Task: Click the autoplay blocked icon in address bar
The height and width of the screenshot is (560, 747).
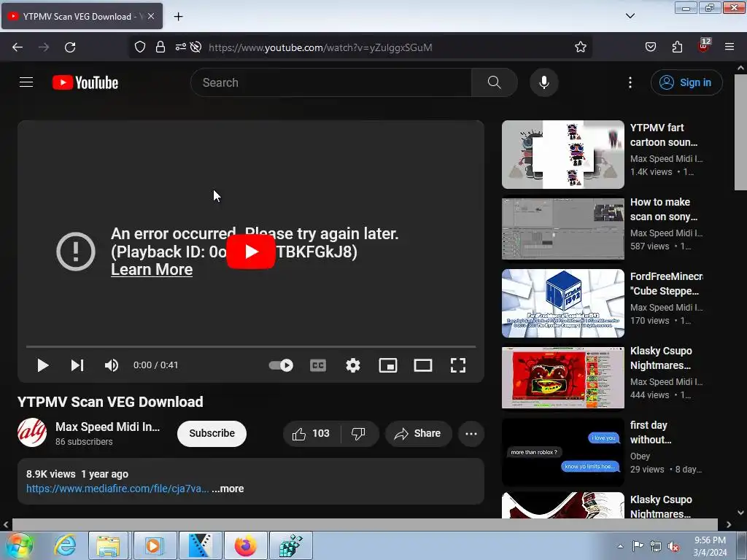Action: [x=196, y=47]
